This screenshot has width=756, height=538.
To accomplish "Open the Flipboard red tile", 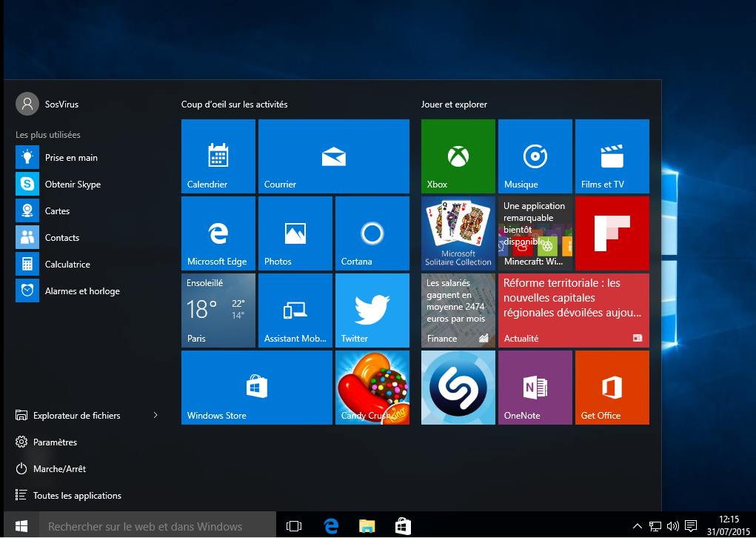I will 612,233.
